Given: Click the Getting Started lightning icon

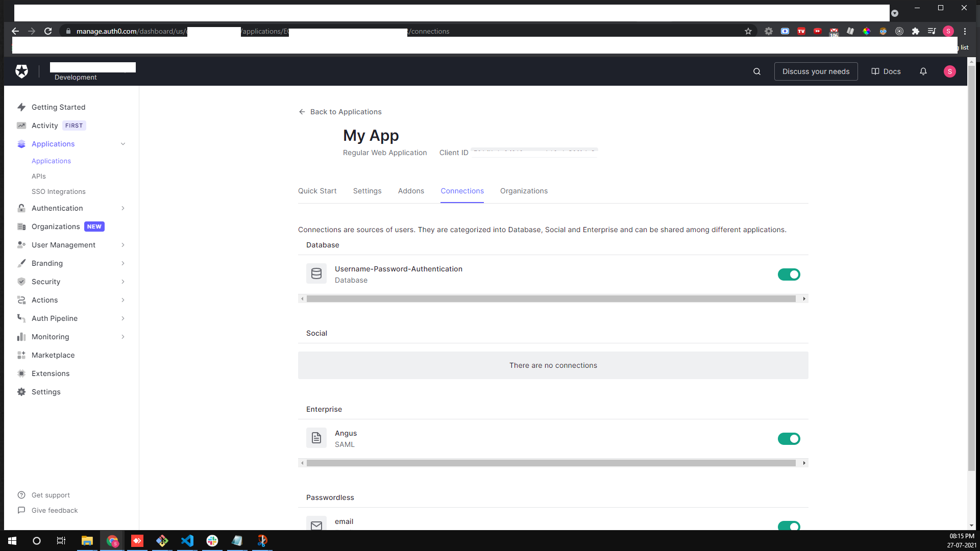Looking at the screenshot, I should [x=21, y=107].
